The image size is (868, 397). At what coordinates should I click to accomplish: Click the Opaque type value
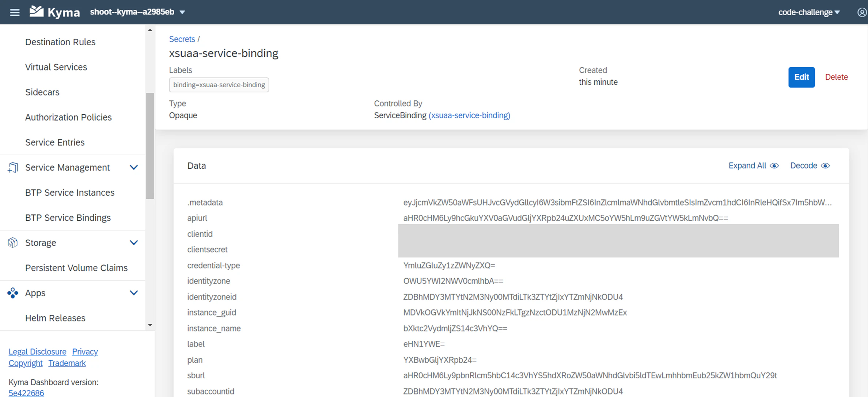(x=183, y=115)
